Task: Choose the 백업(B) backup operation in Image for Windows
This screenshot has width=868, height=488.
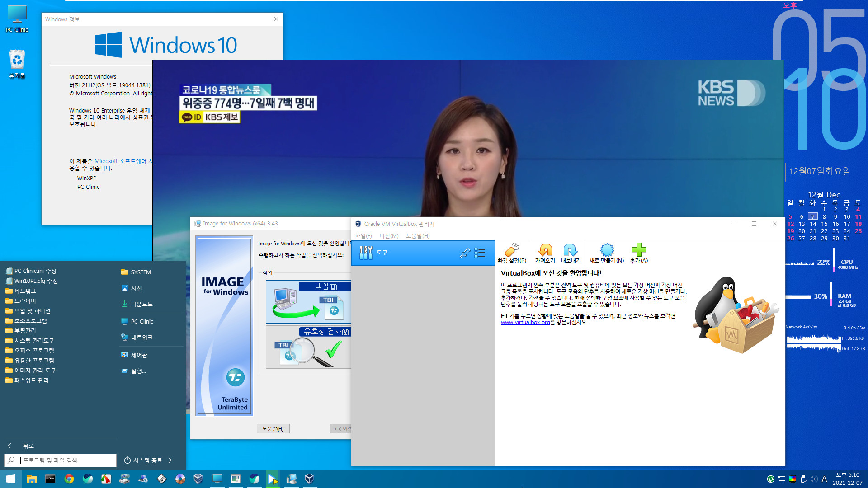Action: pyautogui.click(x=308, y=302)
